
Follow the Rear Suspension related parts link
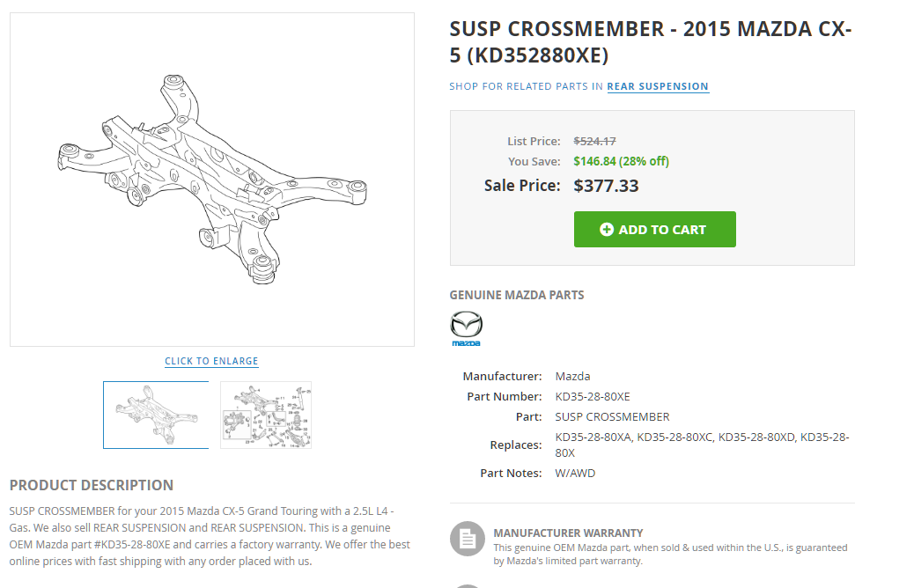(658, 86)
